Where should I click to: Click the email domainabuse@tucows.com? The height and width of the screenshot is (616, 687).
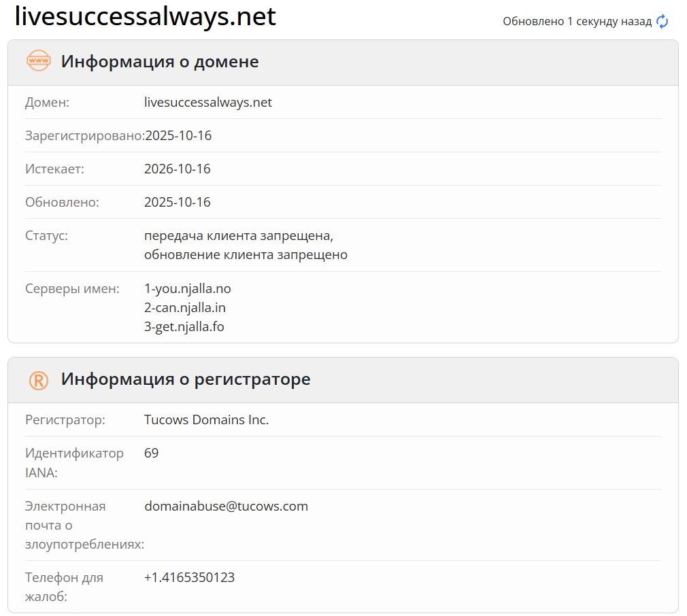coord(226,506)
